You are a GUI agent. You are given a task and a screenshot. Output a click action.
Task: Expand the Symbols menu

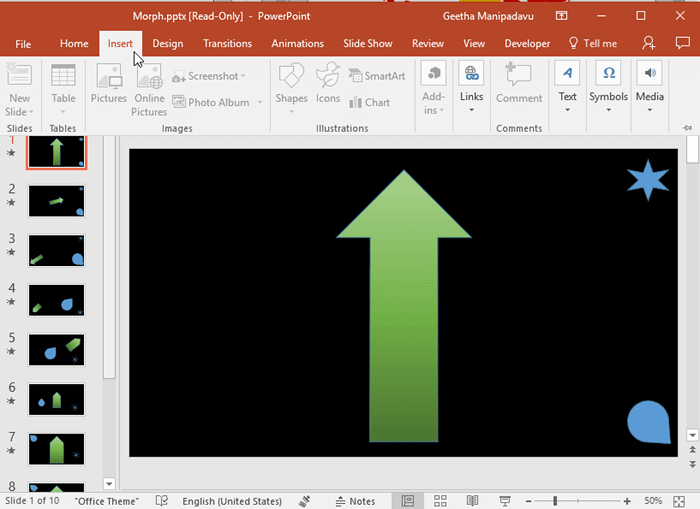point(608,86)
